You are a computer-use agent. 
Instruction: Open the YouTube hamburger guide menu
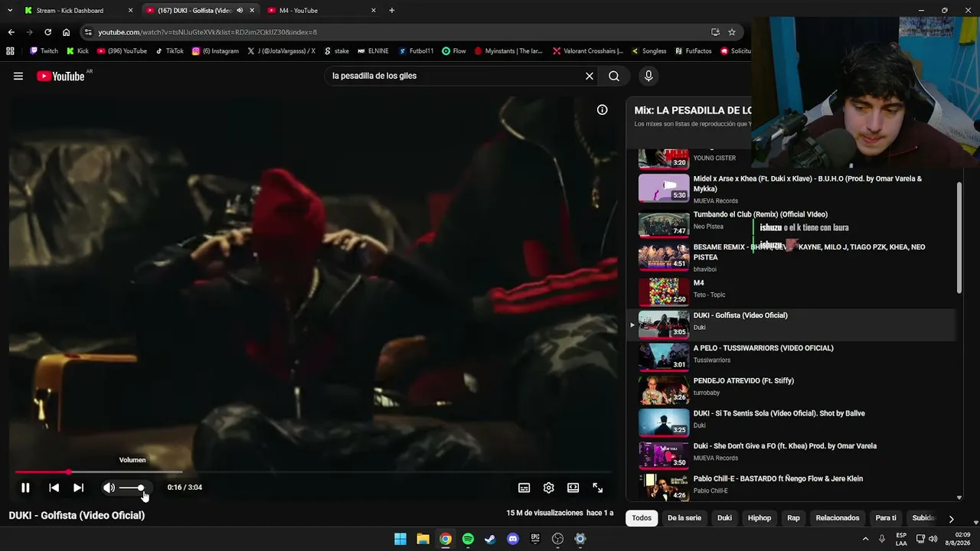18,76
